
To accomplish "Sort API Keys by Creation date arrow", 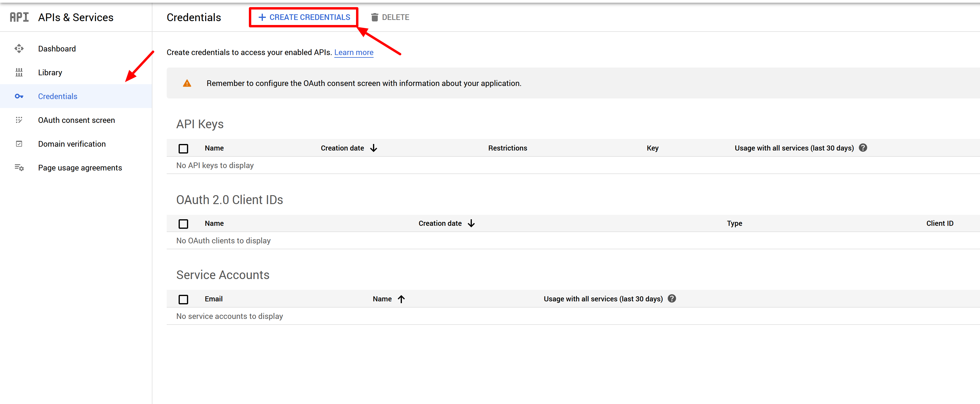I will (x=374, y=148).
